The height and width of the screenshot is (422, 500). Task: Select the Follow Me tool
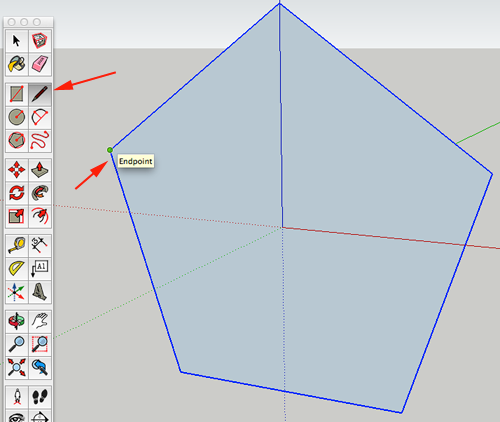pyautogui.click(x=40, y=193)
